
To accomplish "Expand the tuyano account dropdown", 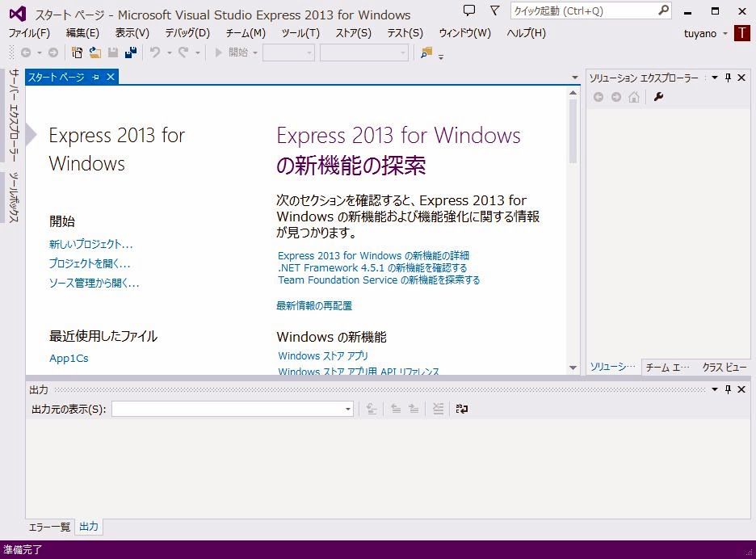I will (x=724, y=33).
